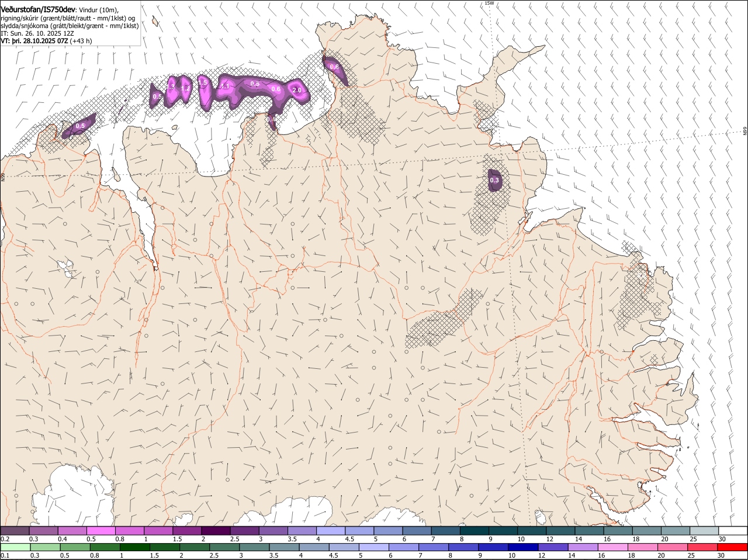The height and width of the screenshot is (560, 748).
Task: Click the dark teal 9–10 snow legend swatch
Action: pyautogui.click(x=503, y=530)
